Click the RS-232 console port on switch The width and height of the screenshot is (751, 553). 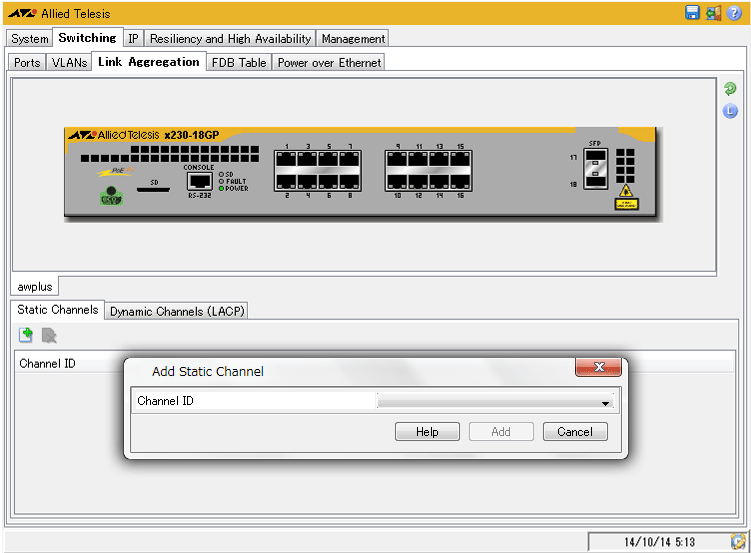tap(199, 182)
